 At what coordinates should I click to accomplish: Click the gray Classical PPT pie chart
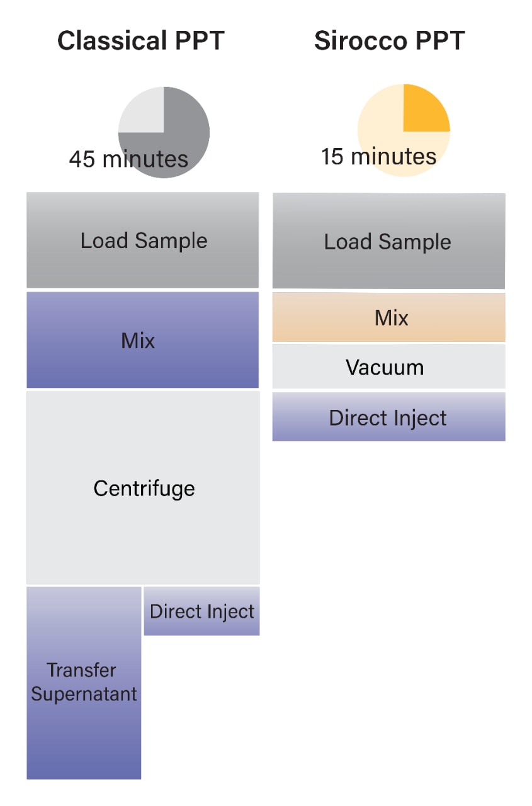pyautogui.click(x=164, y=132)
